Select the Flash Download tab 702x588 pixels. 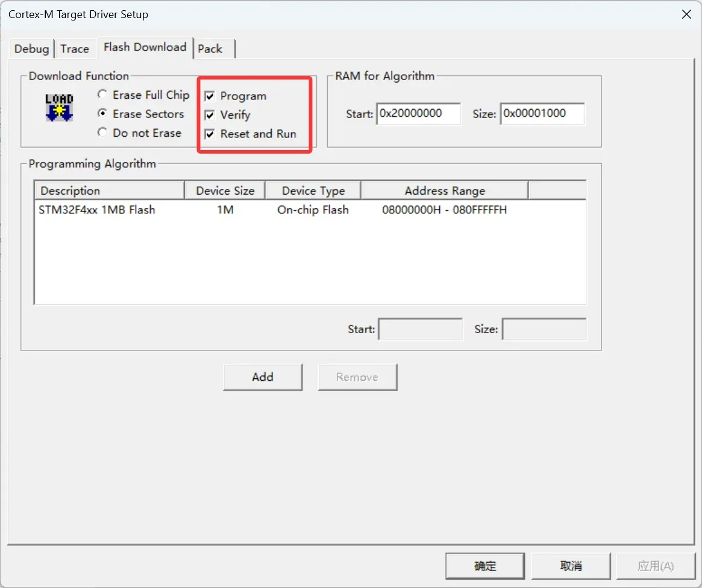click(145, 47)
